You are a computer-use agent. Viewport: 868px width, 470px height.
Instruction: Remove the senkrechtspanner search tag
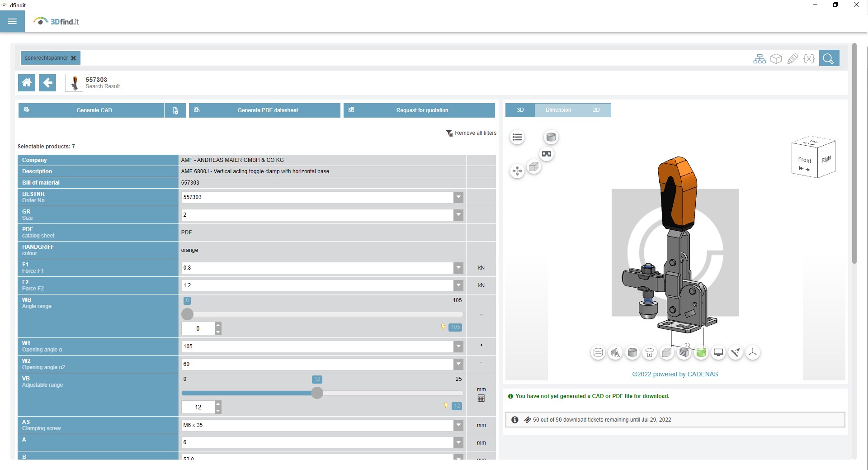pos(74,58)
